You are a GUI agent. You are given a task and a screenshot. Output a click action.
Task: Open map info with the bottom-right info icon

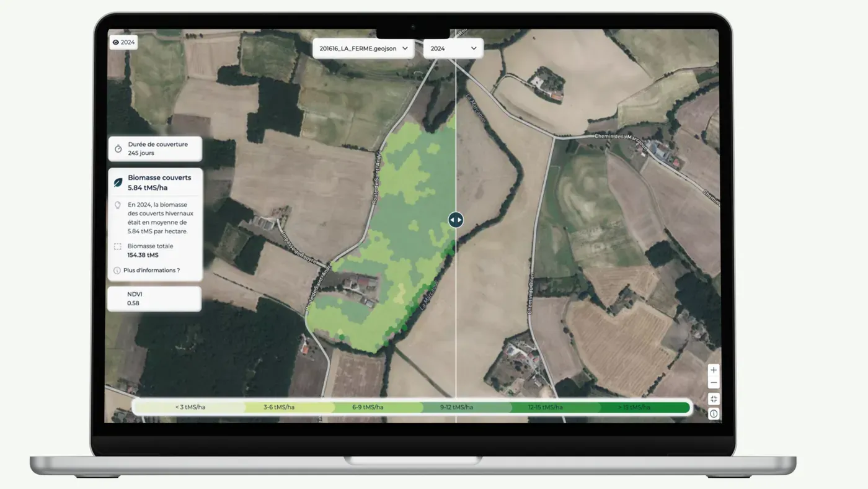714,414
